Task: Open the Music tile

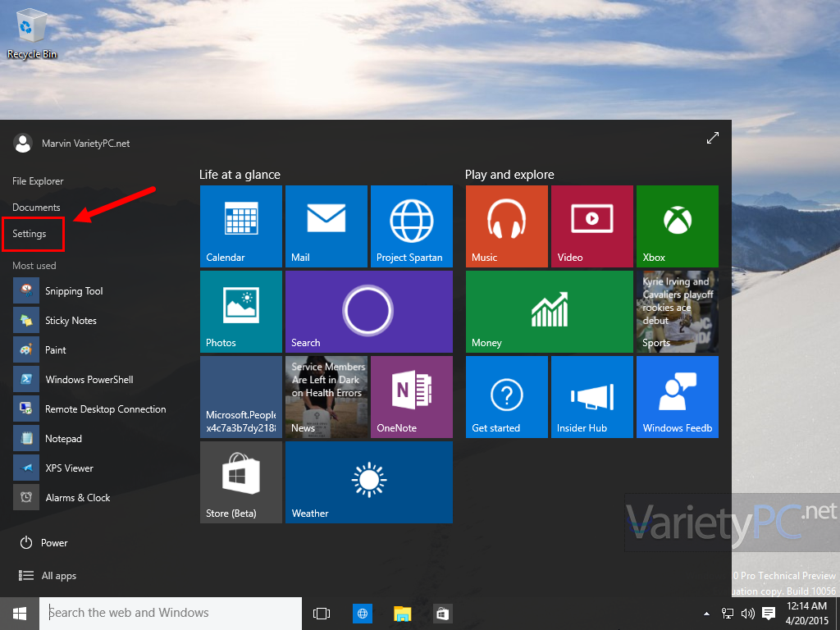Action: 507,226
